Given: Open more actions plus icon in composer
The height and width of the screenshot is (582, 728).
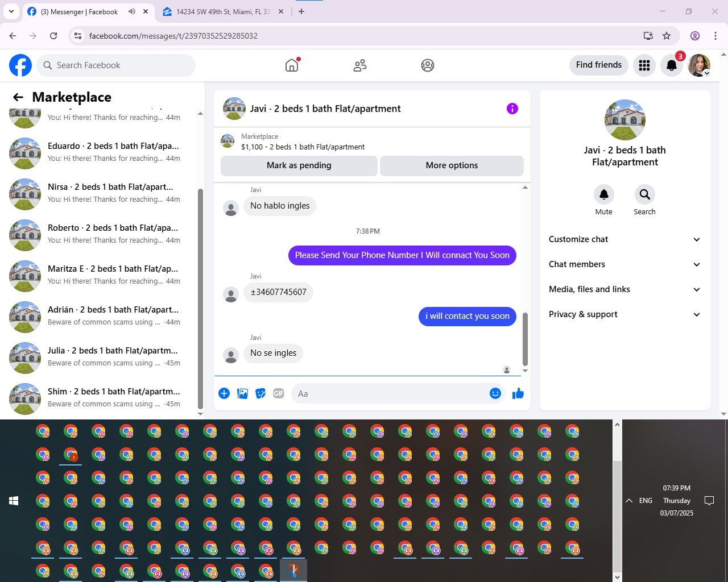Looking at the screenshot, I should pos(224,393).
